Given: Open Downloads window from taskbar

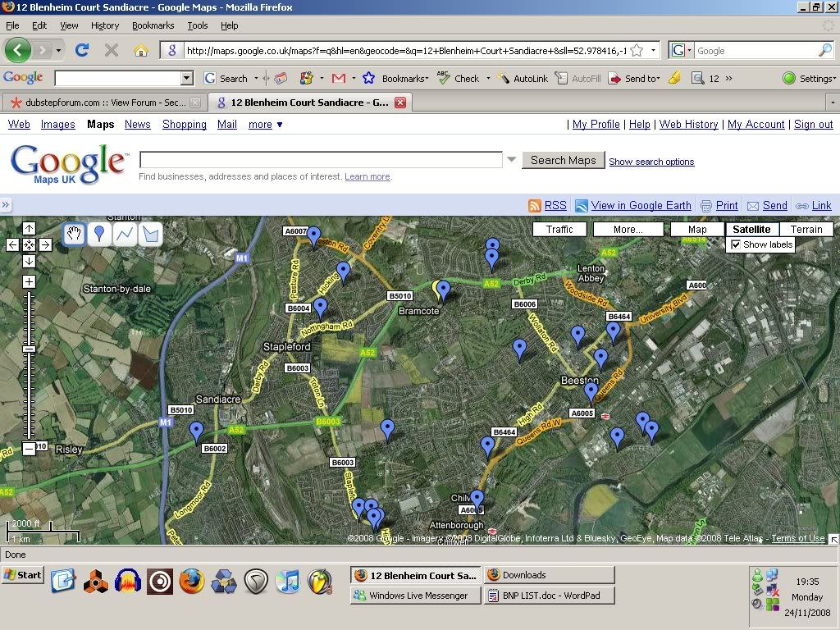Looking at the screenshot, I should 549,575.
